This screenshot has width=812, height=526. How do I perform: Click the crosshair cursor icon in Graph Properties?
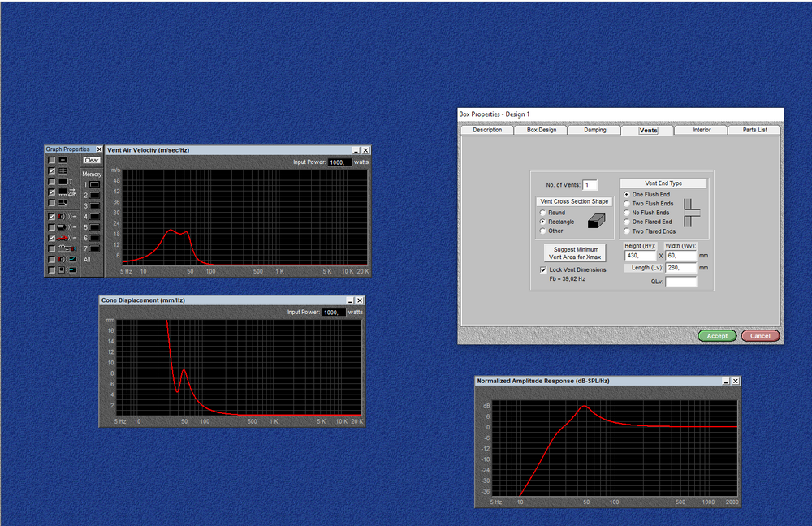(63, 160)
